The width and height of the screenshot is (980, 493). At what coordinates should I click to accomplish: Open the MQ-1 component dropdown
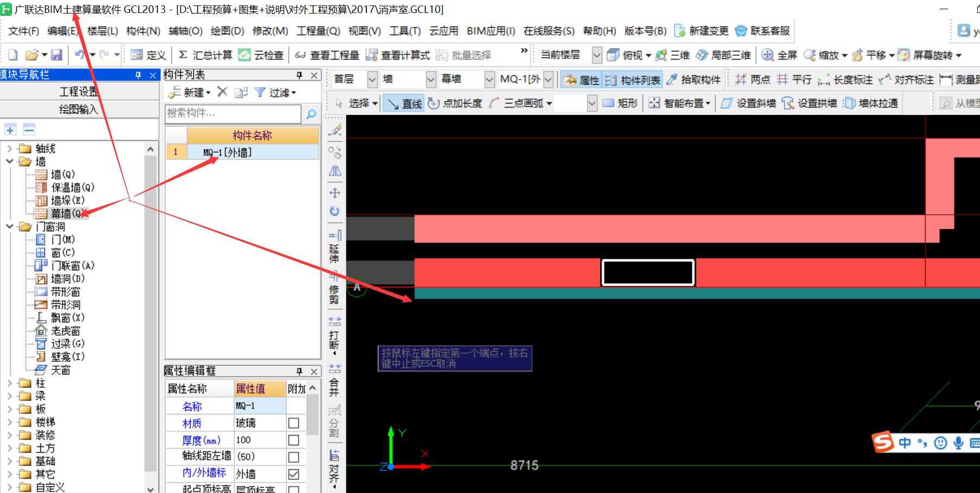click(x=548, y=80)
